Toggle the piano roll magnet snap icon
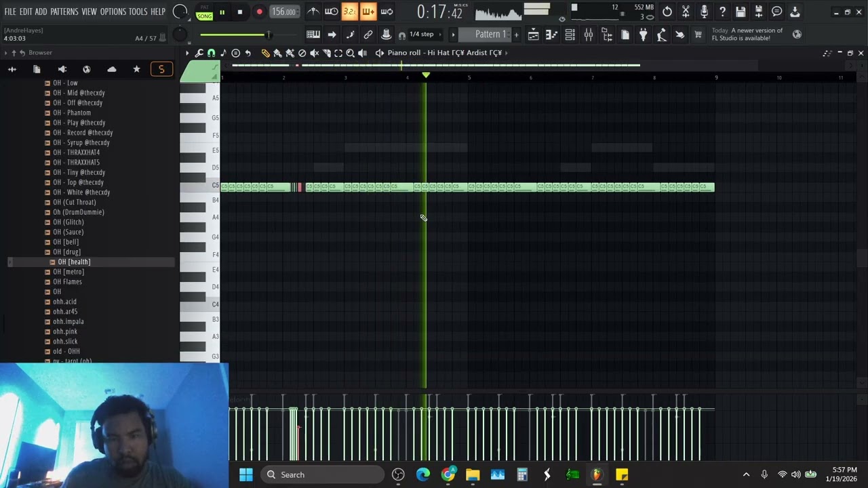This screenshot has height=488, width=868. 211,53
